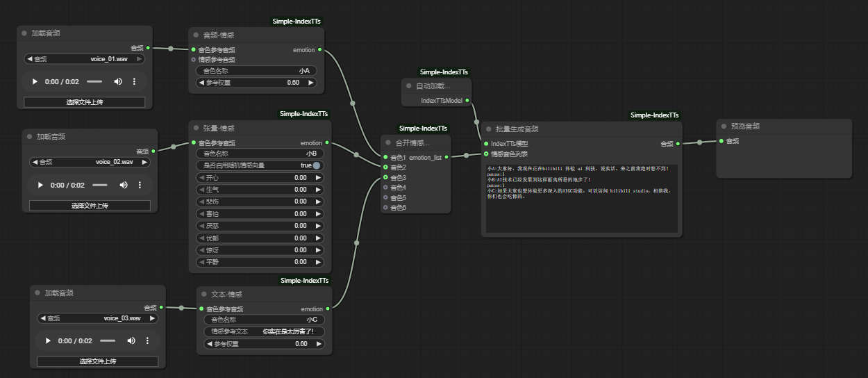Viewport: 868px width, 378px height.
Task: Toggle the 是否启用随机情感向量 switch
Action: pos(317,165)
